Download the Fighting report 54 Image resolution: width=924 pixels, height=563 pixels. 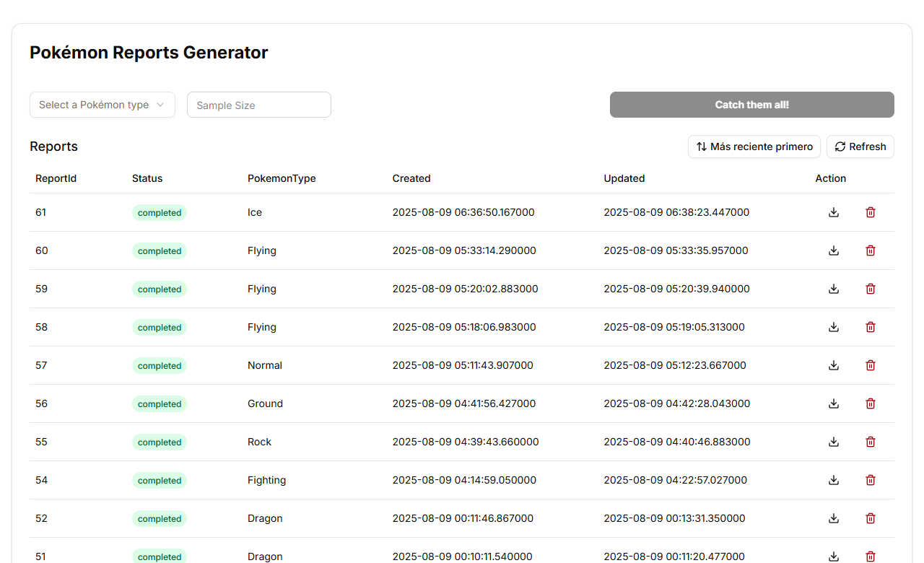pos(834,480)
